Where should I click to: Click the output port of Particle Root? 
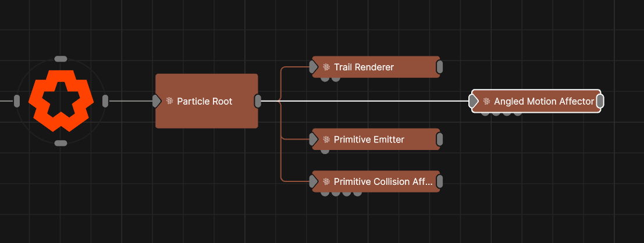click(258, 101)
